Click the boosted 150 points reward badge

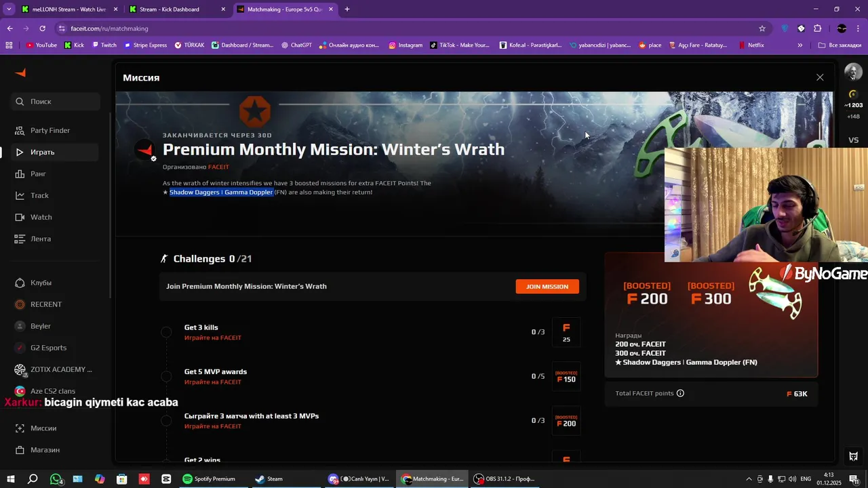(566, 376)
